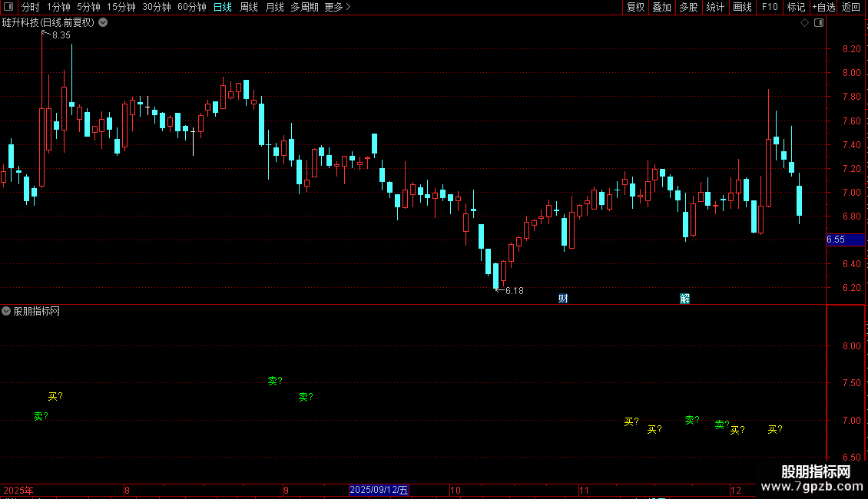Click the 2025/09/12/五 date marker
The width and height of the screenshot is (868, 499).
pyautogui.click(x=379, y=490)
